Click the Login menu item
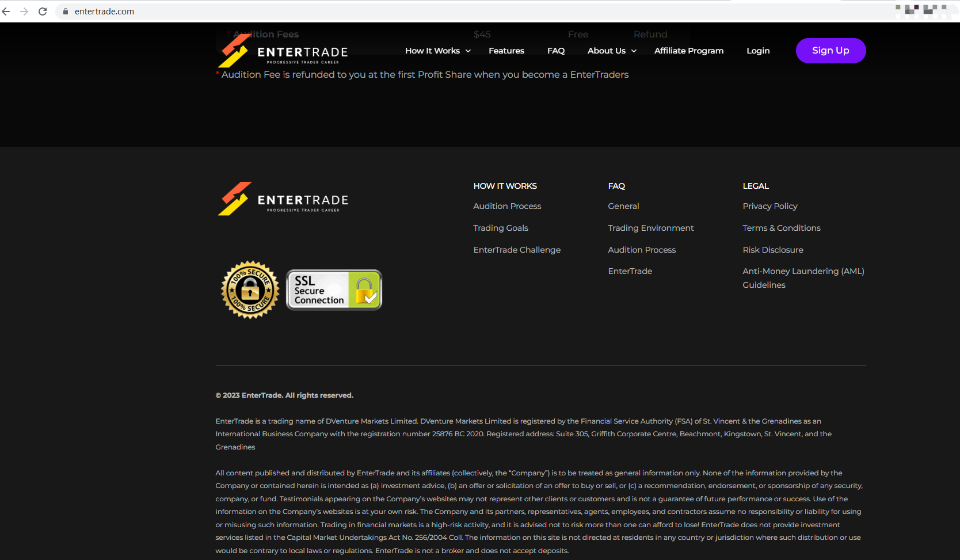This screenshot has width=960, height=560. point(758,51)
